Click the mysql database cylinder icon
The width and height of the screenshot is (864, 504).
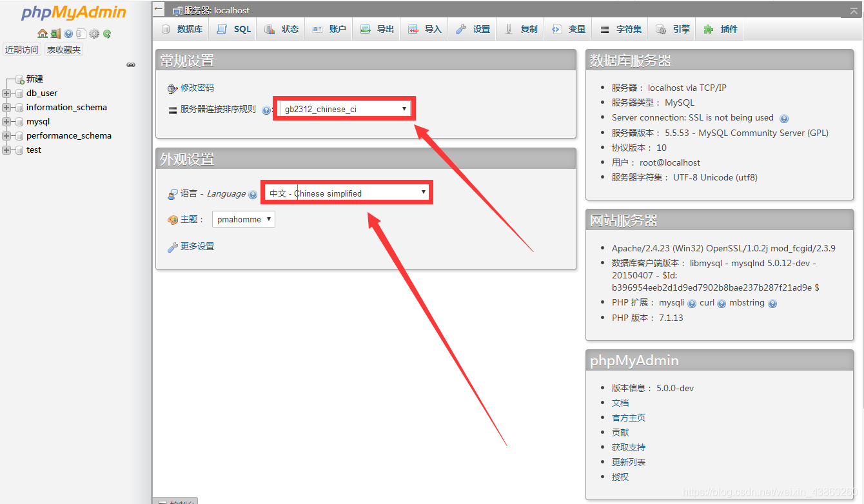tap(20, 122)
